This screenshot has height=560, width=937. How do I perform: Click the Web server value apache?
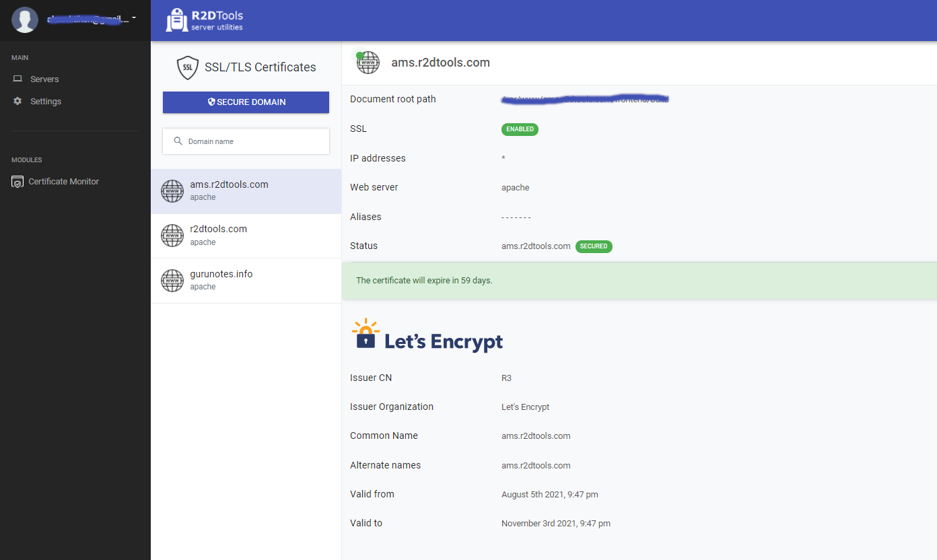click(x=516, y=188)
